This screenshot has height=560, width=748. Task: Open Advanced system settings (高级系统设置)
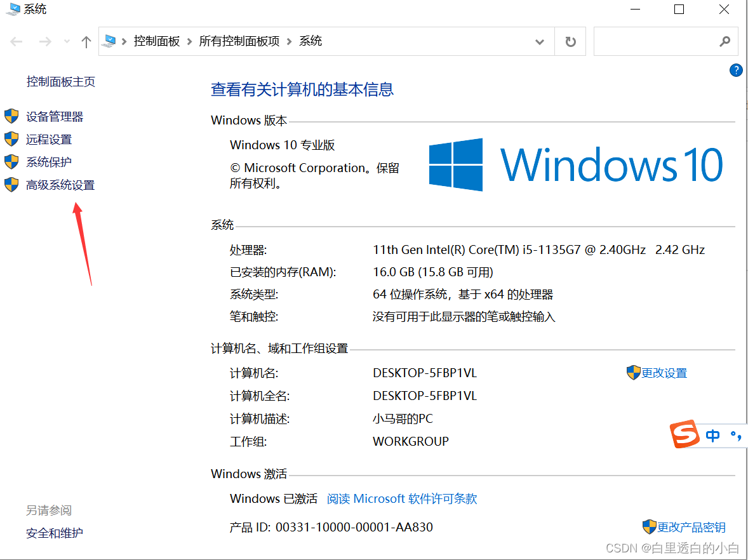click(x=60, y=185)
